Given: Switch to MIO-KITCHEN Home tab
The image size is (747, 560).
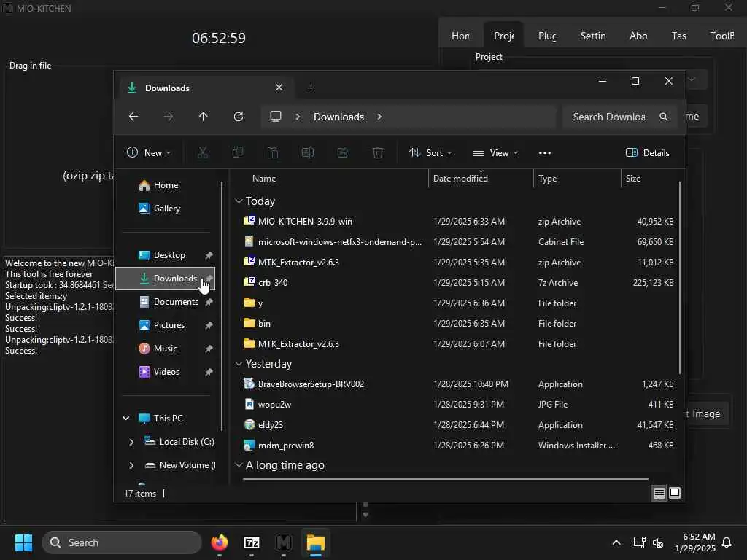Looking at the screenshot, I should click(x=460, y=36).
